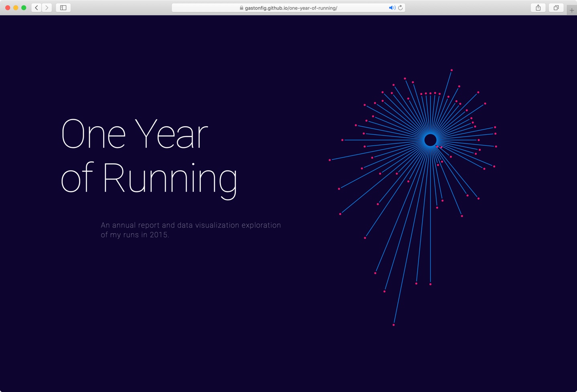Open a new tab with plus button
This screenshot has width=577, height=392.
(x=572, y=10)
